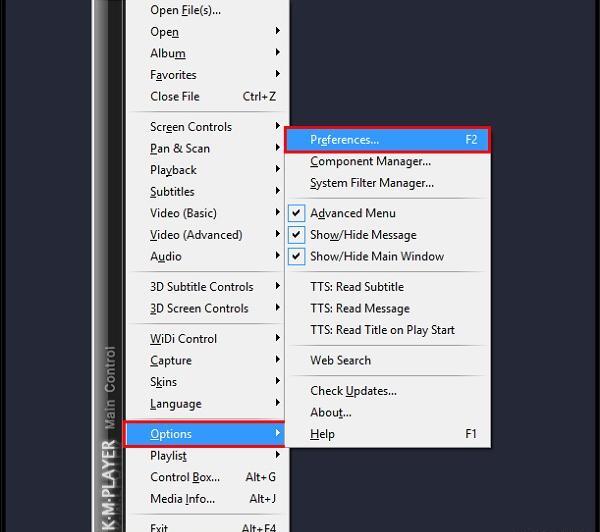
Task: Expand the Subtitles submenu
Action: 207,191
